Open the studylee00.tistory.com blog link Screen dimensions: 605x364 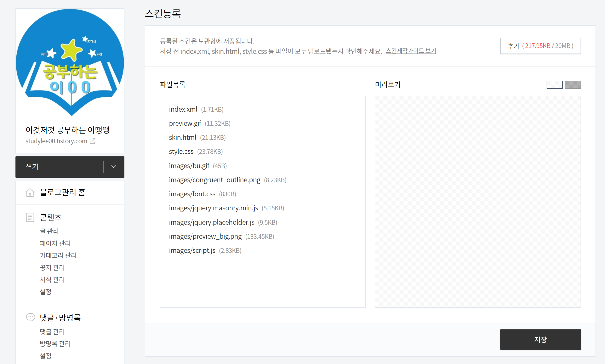(57, 141)
